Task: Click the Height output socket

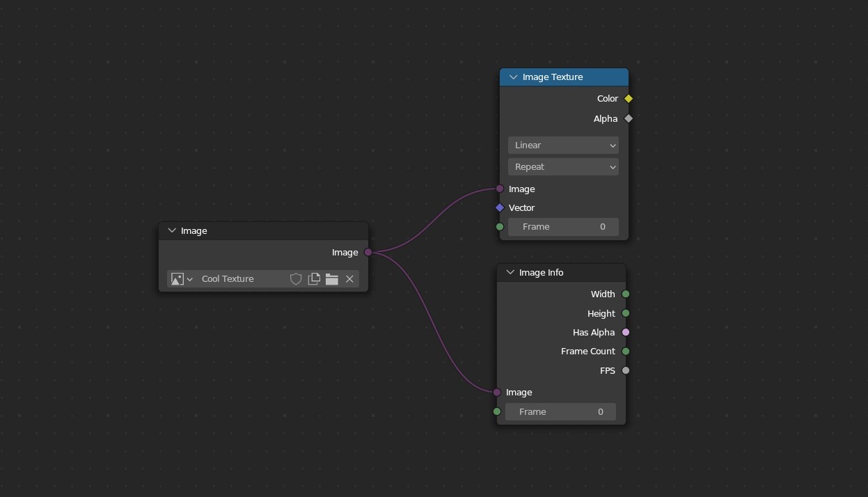Action: pos(626,313)
